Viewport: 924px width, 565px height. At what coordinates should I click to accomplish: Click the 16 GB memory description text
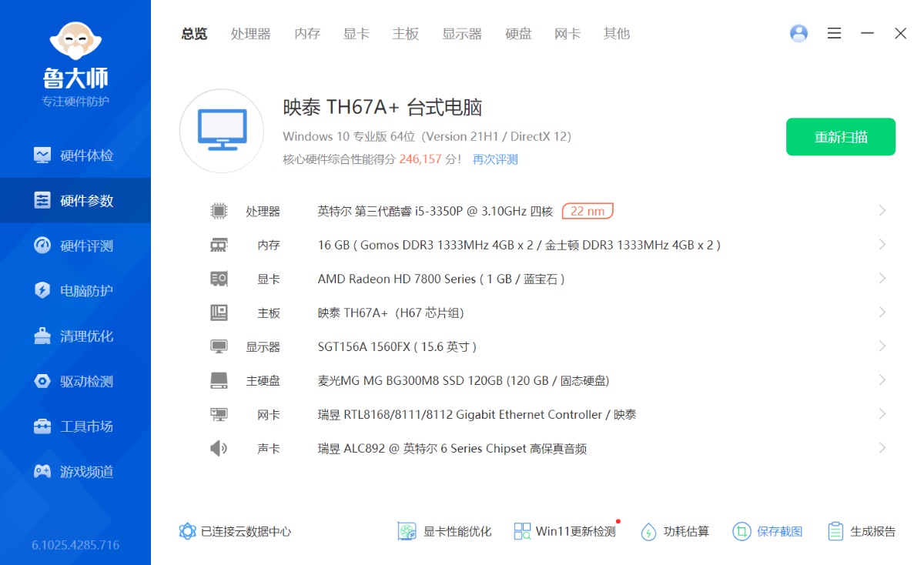[x=519, y=245]
